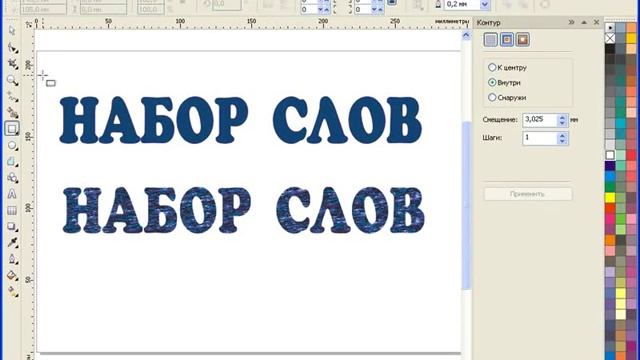Open the color palette flyout arrow
This screenshot has width=640, height=360.
pyautogui.click(x=610, y=28)
